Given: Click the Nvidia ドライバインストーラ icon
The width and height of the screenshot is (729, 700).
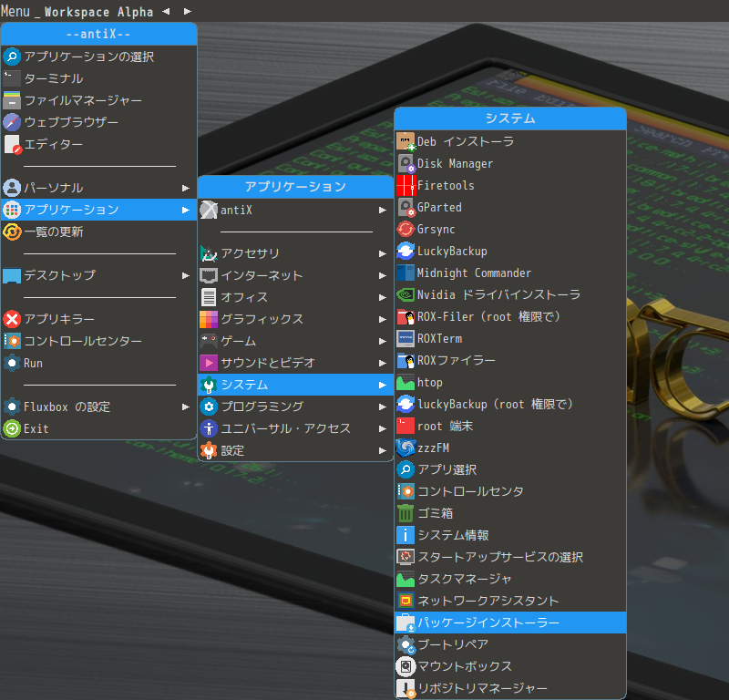Looking at the screenshot, I should [406, 294].
